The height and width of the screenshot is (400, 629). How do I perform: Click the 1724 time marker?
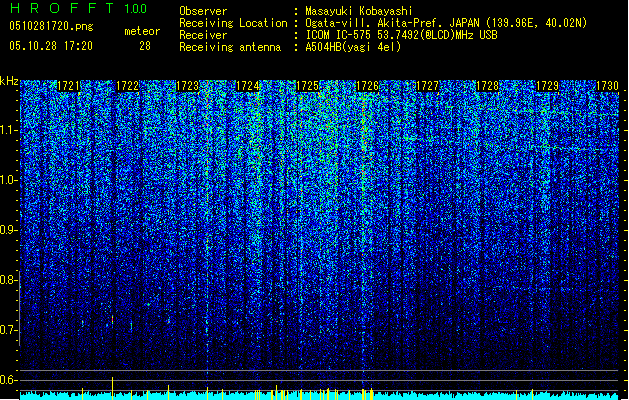248,86
